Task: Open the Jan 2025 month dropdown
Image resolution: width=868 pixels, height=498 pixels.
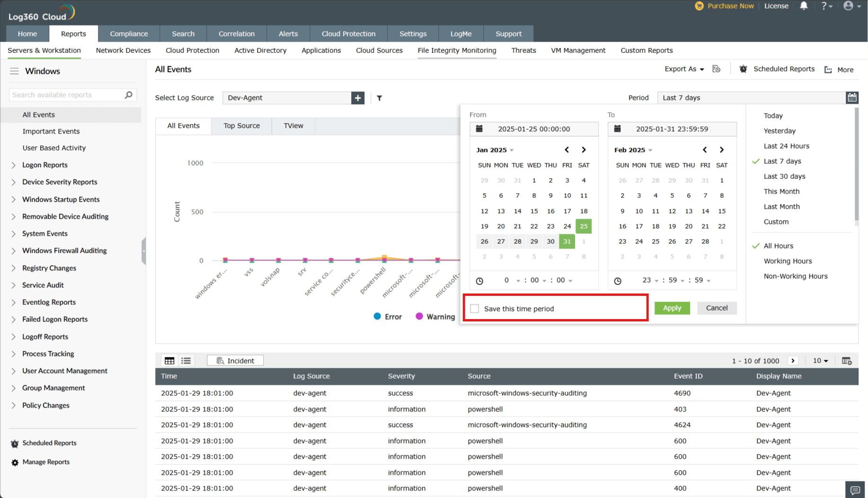Action: (x=495, y=150)
